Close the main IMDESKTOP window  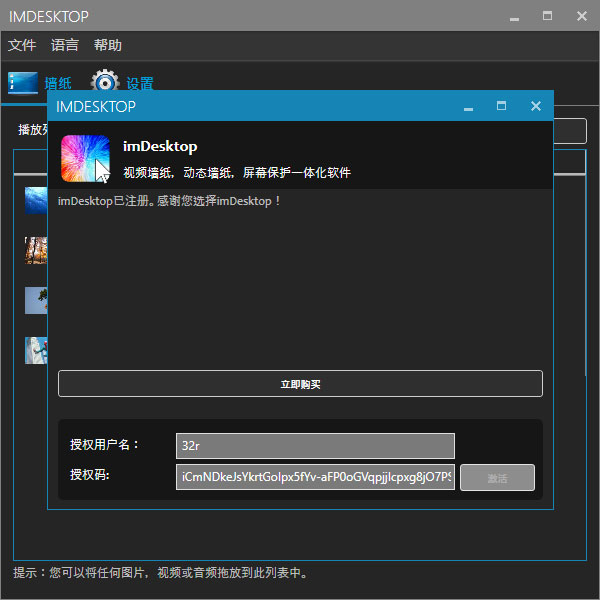click(x=582, y=16)
